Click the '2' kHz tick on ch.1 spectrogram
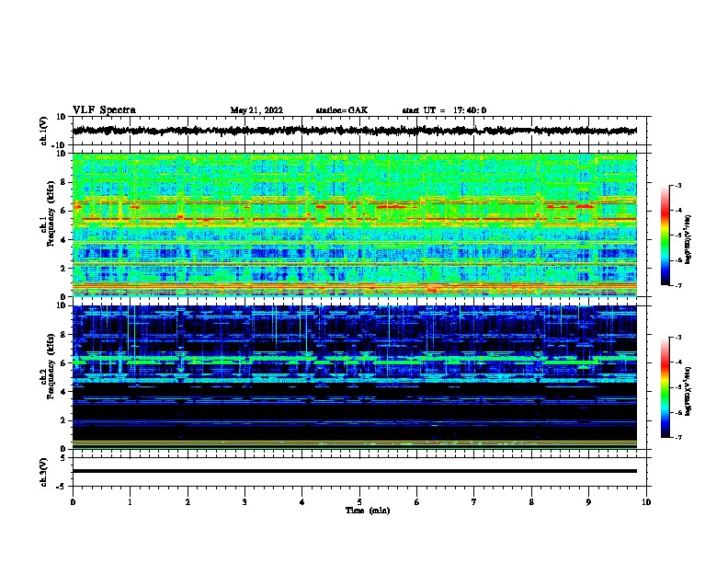The height and width of the screenshot is (563, 728). pos(63,269)
